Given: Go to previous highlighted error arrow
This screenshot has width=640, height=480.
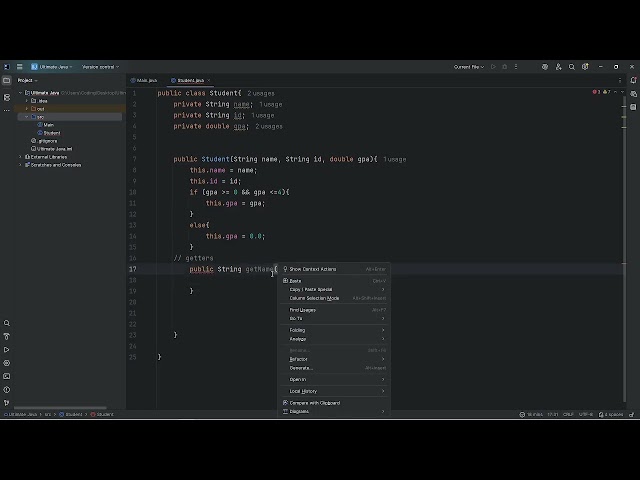Looking at the screenshot, I should click(616, 92).
